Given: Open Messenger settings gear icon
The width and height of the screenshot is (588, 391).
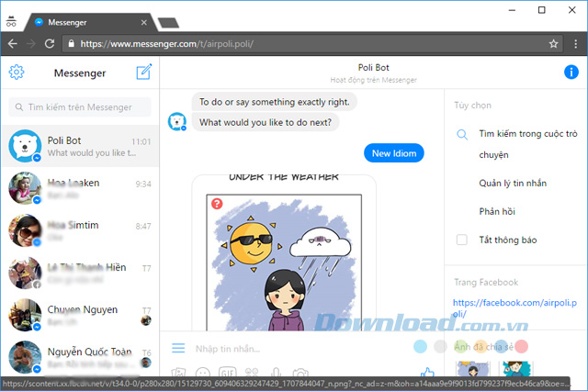Looking at the screenshot, I should coord(16,73).
